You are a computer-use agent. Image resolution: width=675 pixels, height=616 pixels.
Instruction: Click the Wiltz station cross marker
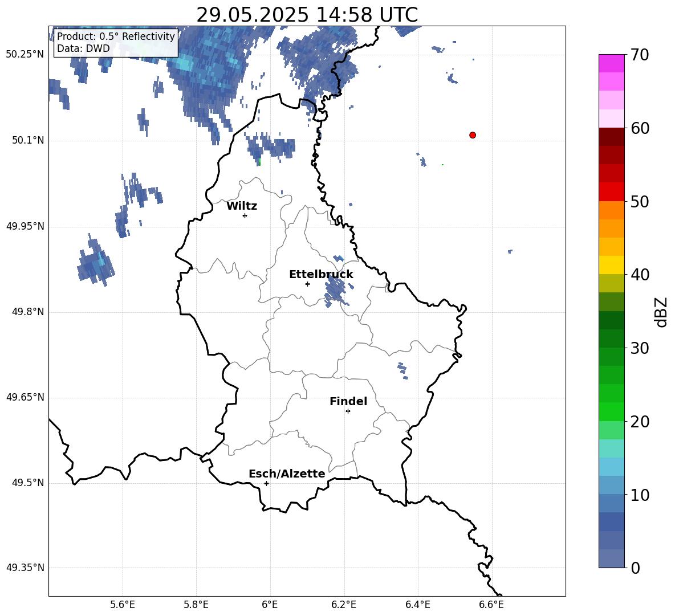[245, 215]
